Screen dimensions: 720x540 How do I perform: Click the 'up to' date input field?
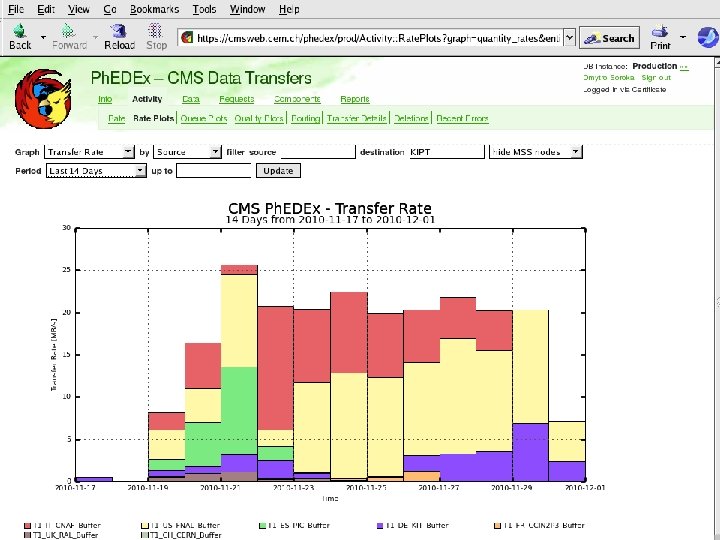(214, 171)
